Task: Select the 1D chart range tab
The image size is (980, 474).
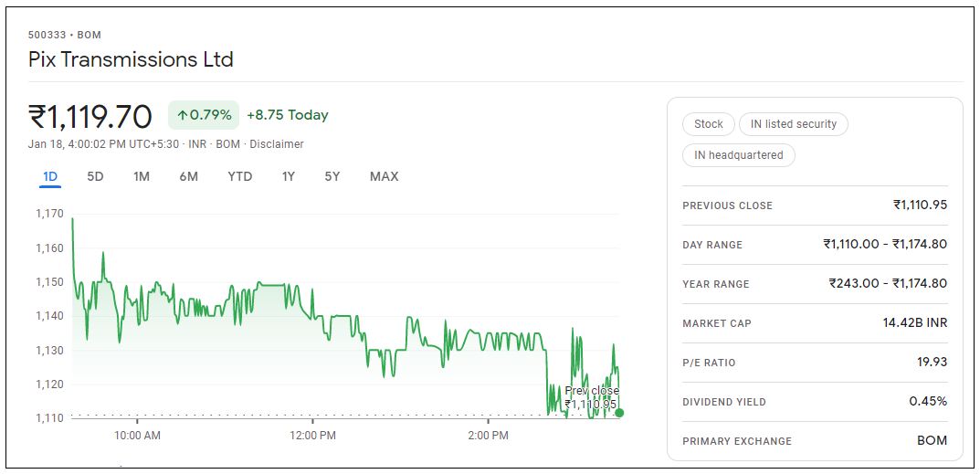Action: [x=50, y=177]
